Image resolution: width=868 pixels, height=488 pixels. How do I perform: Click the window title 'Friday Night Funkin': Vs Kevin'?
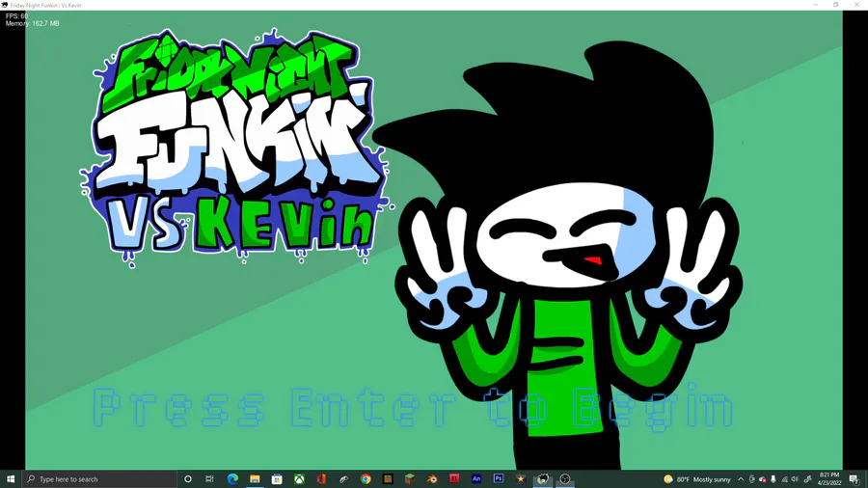pyautogui.click(x=45, y=5)
